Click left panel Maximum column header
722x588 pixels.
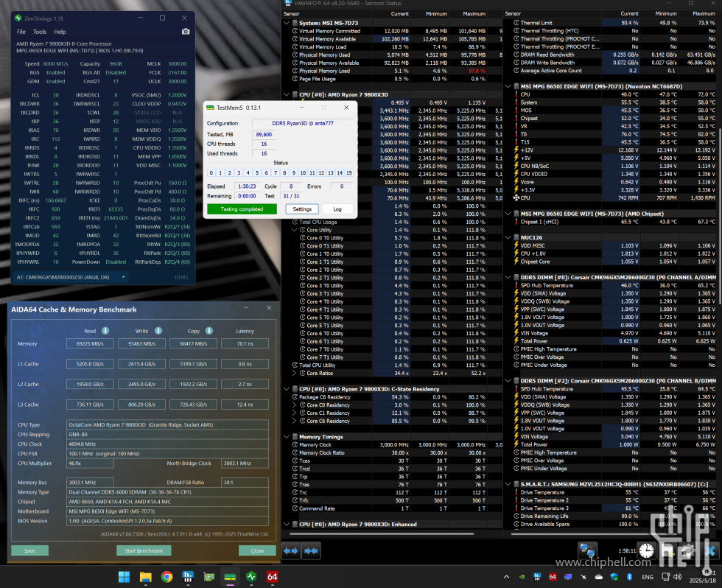474,14
